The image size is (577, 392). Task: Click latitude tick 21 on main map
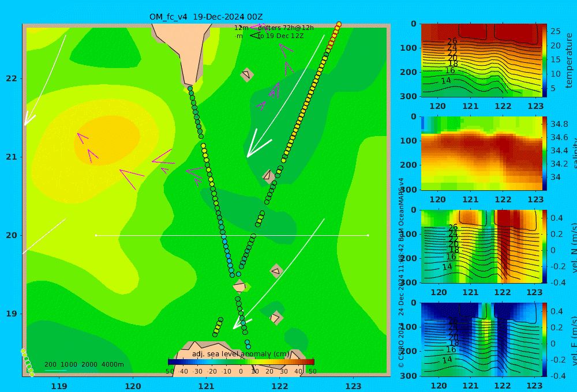coord(12,157)
